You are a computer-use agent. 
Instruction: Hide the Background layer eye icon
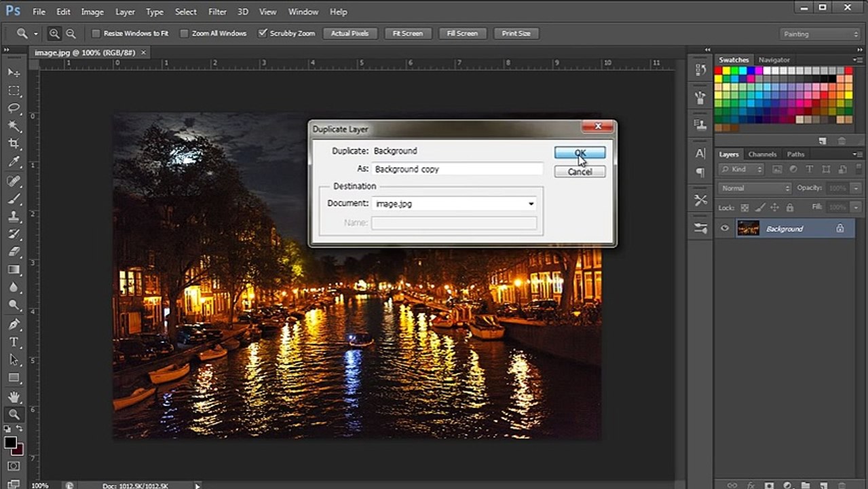coord(725,229)
